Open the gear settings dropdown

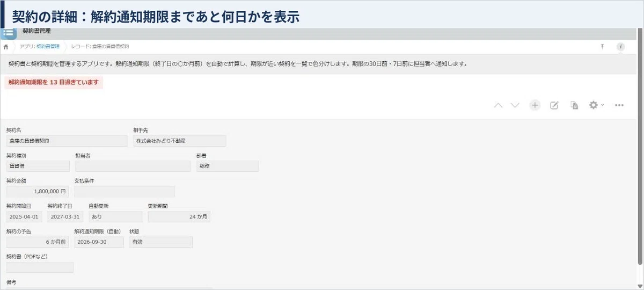tap(596, 105)
